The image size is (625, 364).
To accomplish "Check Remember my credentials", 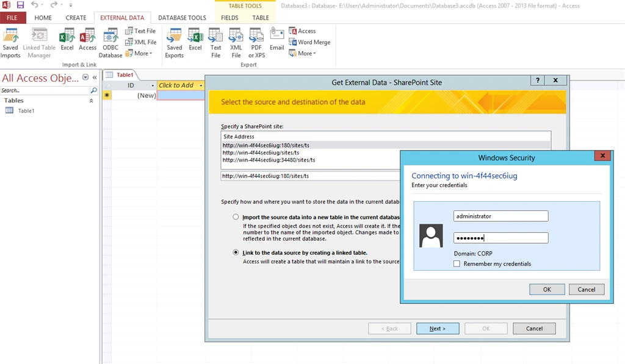I will [457, 263].
